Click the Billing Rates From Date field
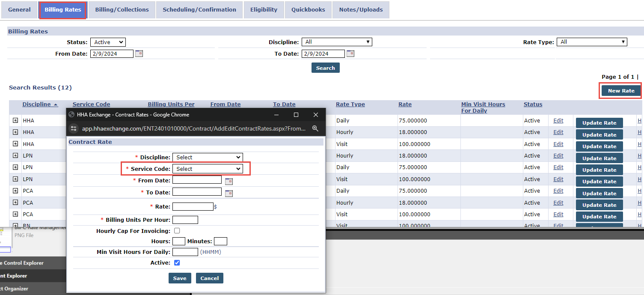The height and width of the screenshot is (295, 644). (112, 54)
